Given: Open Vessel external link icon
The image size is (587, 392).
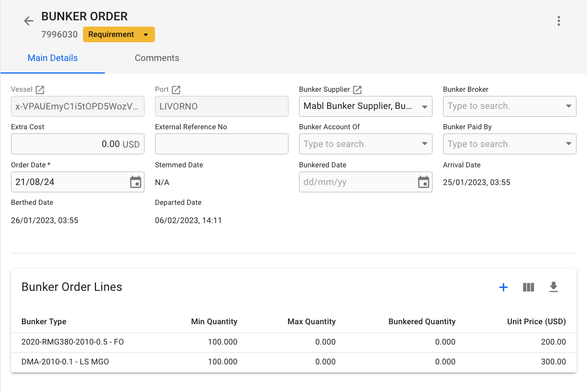Looking at the screenshot, I should tap(40, 90).
